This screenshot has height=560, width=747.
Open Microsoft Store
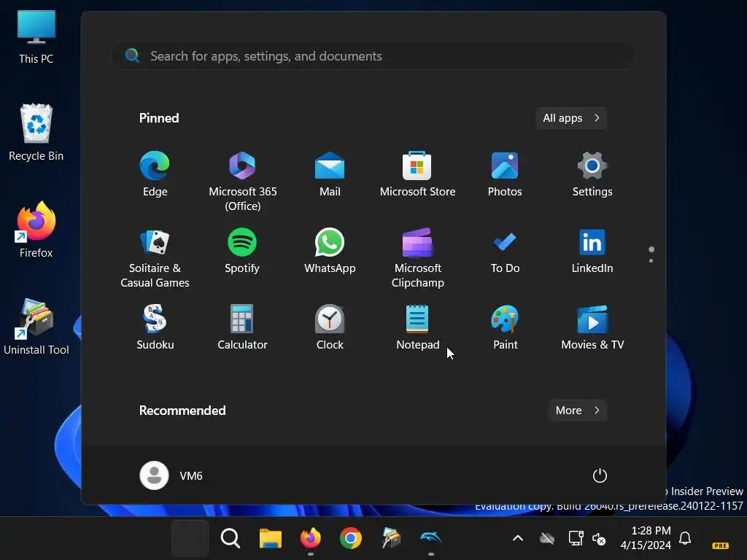pos(417,174)
